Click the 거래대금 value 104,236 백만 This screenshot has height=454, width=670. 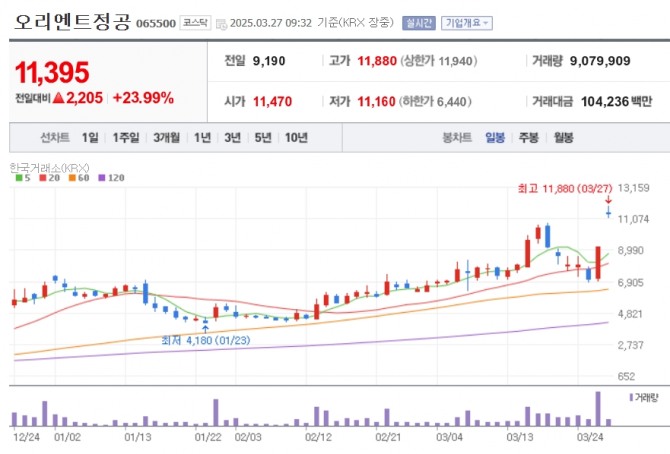click(x=616, y=102)
